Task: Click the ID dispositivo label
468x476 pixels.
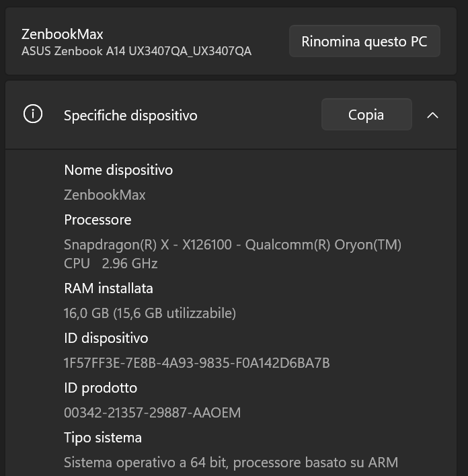Action: (x=106, y=338)
